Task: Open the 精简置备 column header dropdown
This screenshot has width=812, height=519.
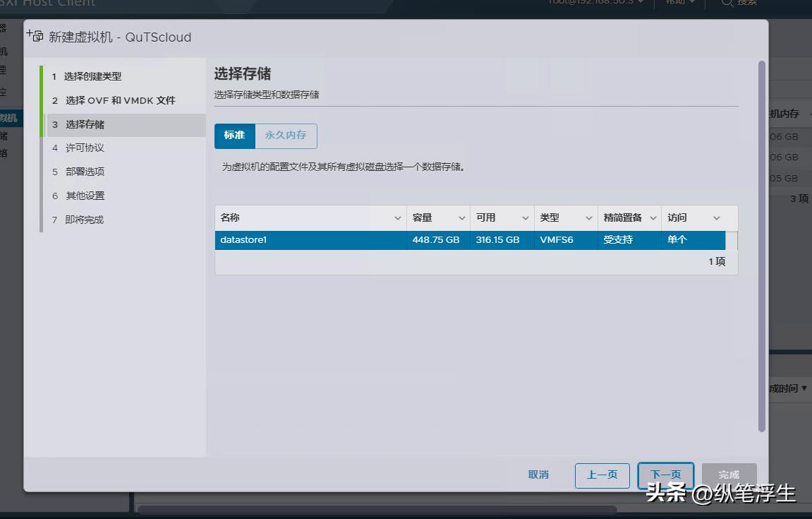Action: click(653, 217)
